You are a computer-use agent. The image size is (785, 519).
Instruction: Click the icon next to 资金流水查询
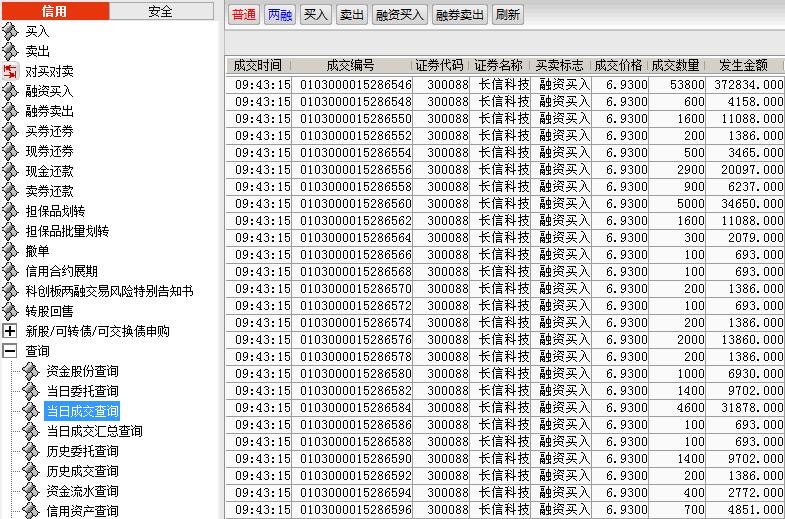[x=31, y=491]
